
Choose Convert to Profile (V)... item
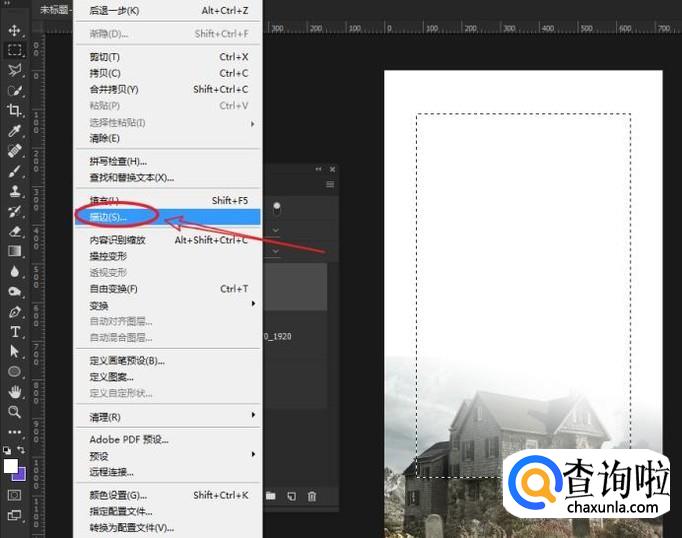click(168, 528)
